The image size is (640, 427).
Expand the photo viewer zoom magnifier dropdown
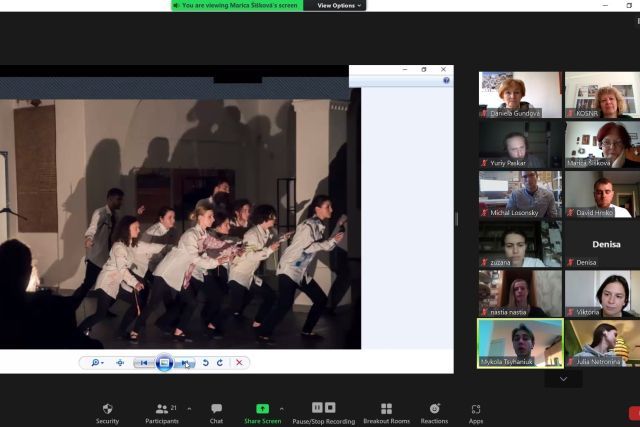coord(98,363)
